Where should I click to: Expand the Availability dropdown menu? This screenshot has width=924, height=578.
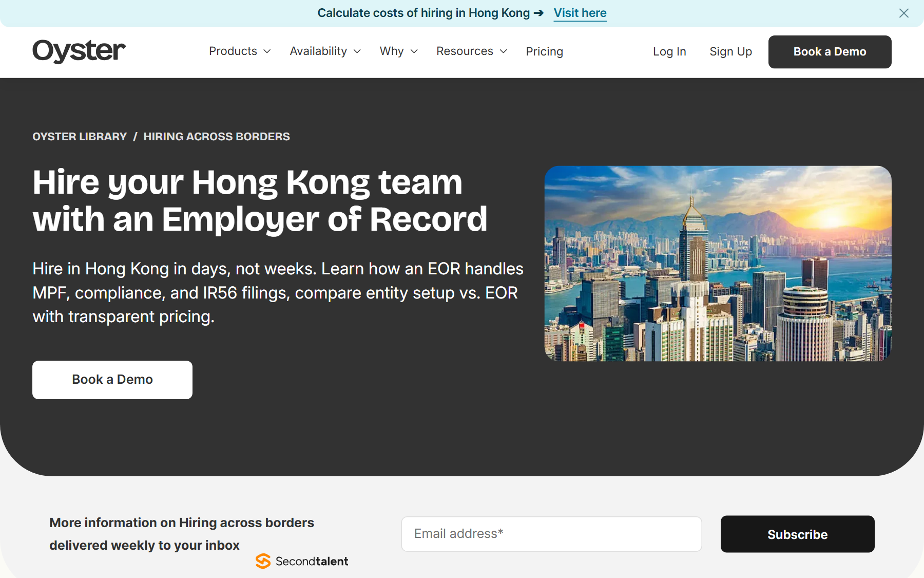(x=325, y=51)
